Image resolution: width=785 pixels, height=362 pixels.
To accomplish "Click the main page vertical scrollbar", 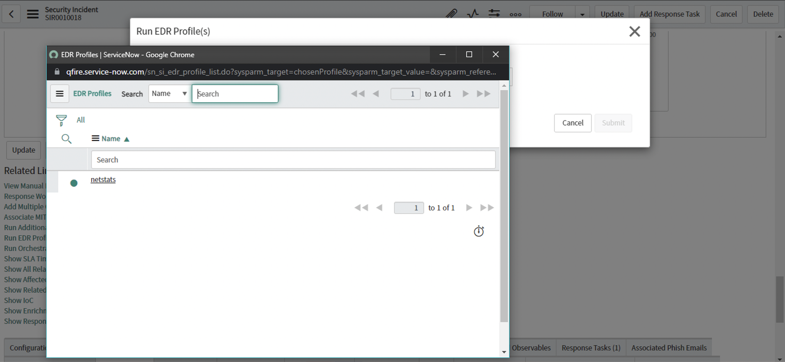I will [780, 299].
